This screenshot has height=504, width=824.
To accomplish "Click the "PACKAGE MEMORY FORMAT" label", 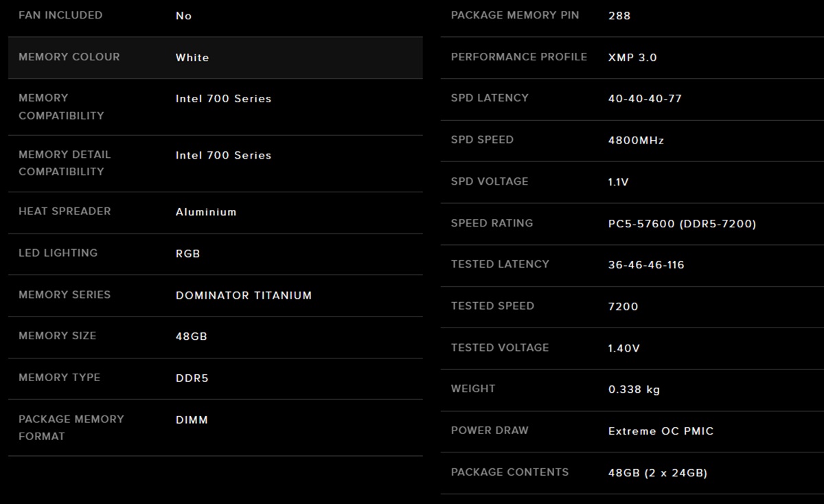I will 71,428.
